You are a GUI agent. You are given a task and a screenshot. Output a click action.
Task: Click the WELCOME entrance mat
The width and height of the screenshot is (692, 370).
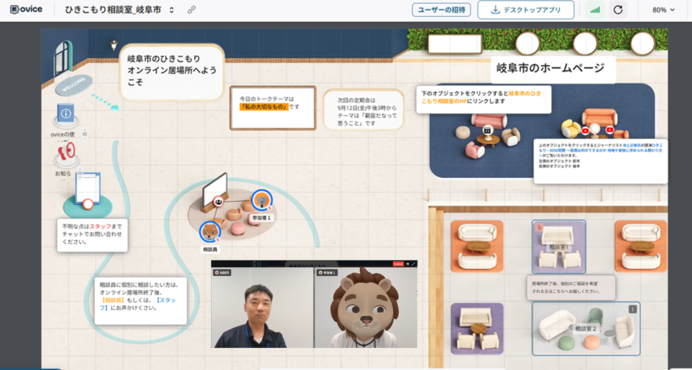pyautogui.click(x=74, y=85)
